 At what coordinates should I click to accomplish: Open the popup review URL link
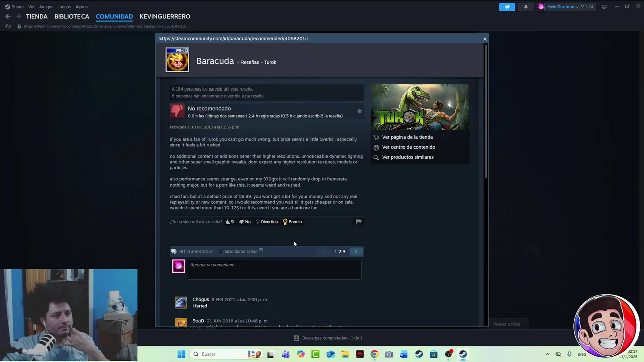233,38
